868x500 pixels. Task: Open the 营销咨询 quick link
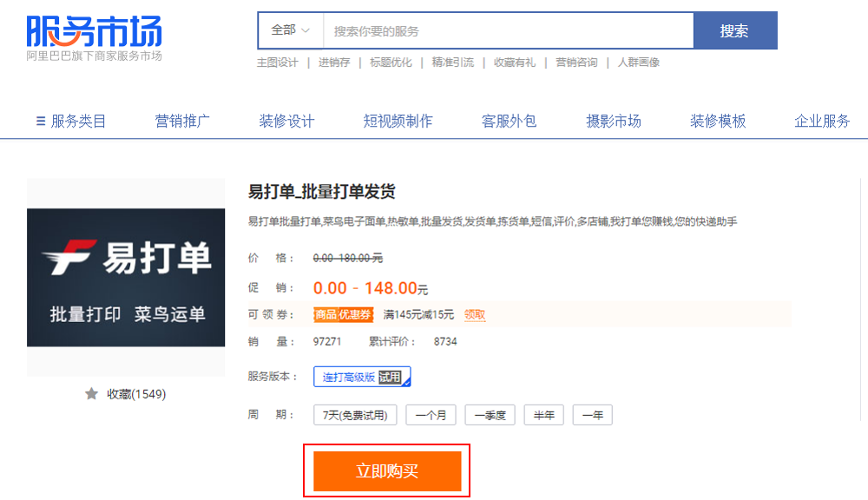tap(577, 62)
